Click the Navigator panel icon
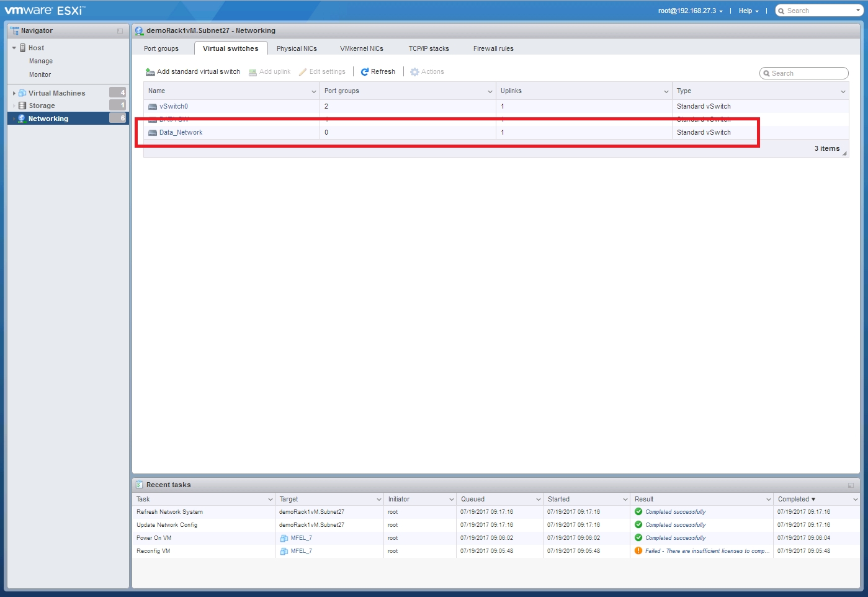The height and width of the screenshot is (597, 868). click(x=14, y=30)
